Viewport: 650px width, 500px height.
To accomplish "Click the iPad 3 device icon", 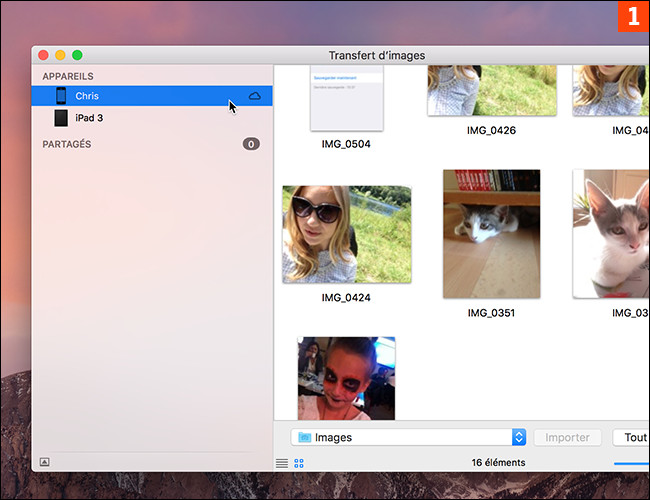I will coord(61,118).
